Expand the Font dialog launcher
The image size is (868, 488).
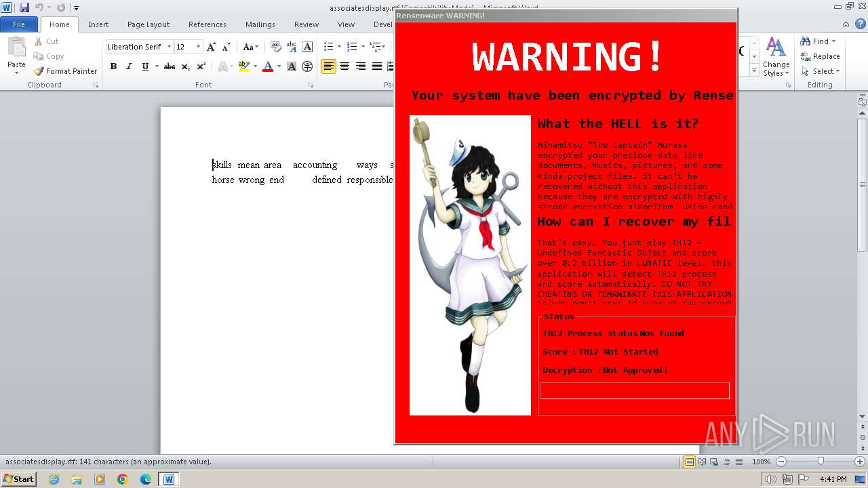(x=311, y=85)
